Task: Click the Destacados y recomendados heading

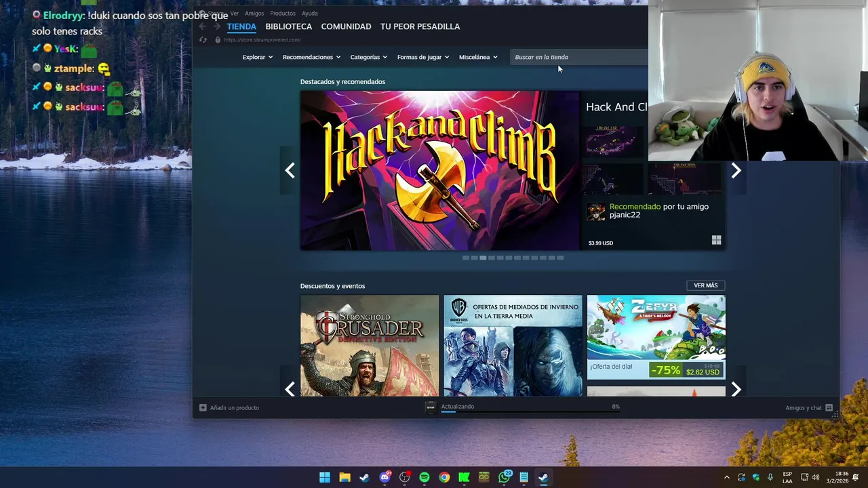Action: [x=342, y=81]
